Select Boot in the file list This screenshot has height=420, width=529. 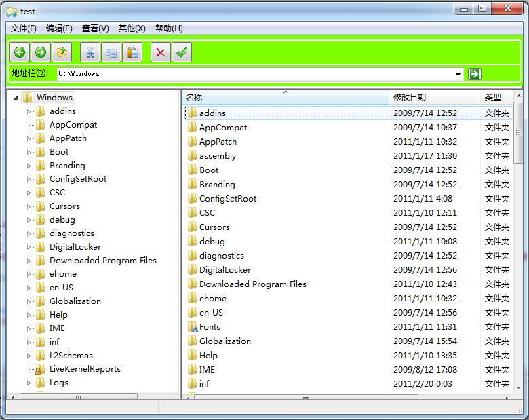click(209, 170)
